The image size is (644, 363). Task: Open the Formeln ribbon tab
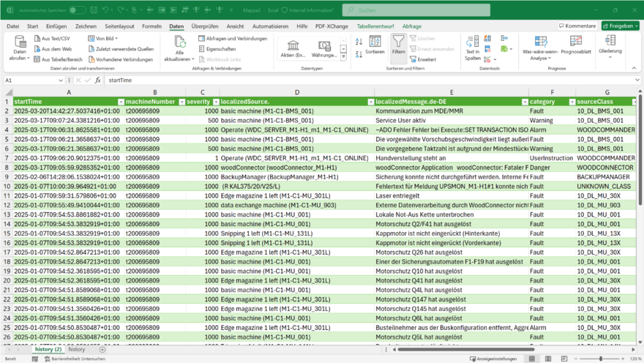pyautogui.click(x=151, y=26)
